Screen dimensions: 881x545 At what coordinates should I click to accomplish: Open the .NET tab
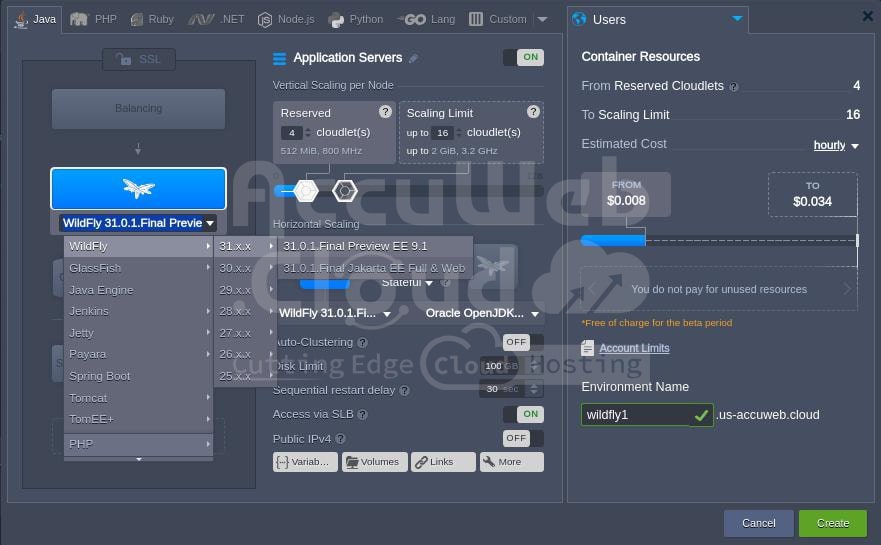click(x=217, y=20)
